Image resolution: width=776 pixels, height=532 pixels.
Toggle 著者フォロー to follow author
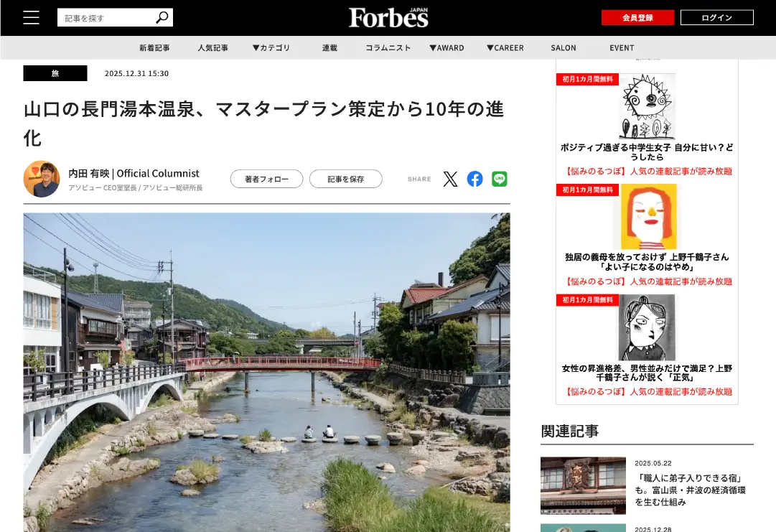coord(266,179)
